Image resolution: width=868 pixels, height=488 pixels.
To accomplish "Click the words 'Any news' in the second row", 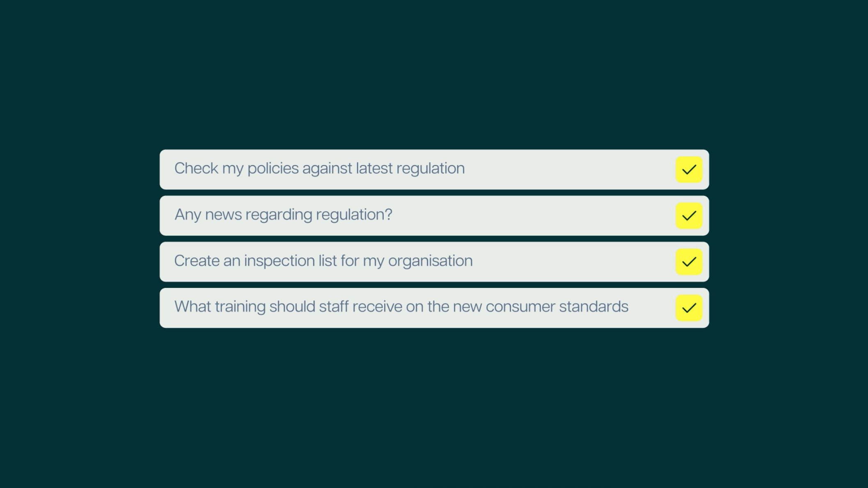I will click(208, 214).
